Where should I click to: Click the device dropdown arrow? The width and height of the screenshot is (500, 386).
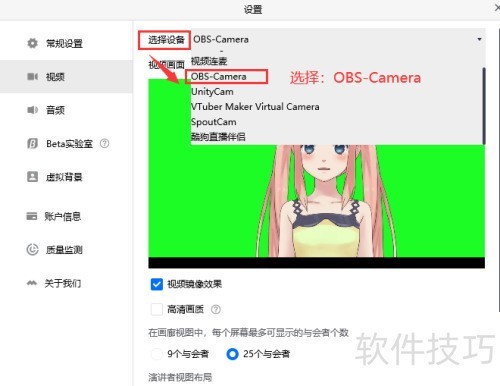[x=479, y=39]
